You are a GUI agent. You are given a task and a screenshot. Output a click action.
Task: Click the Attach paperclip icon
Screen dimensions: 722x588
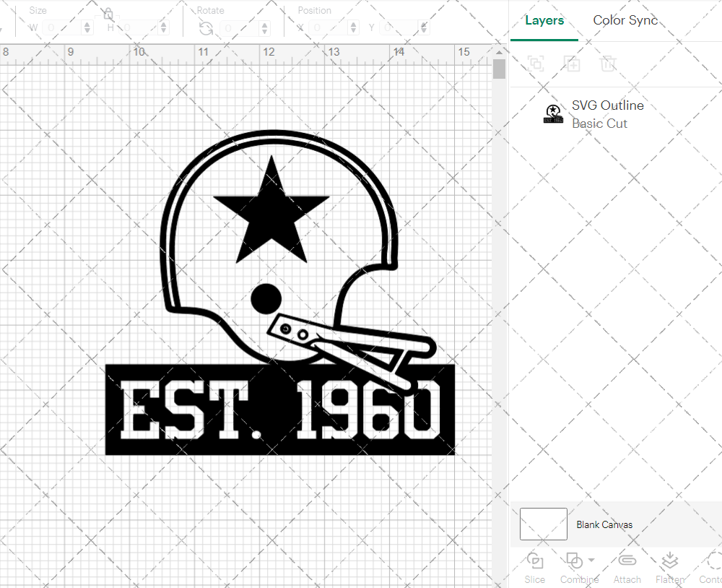627,561
